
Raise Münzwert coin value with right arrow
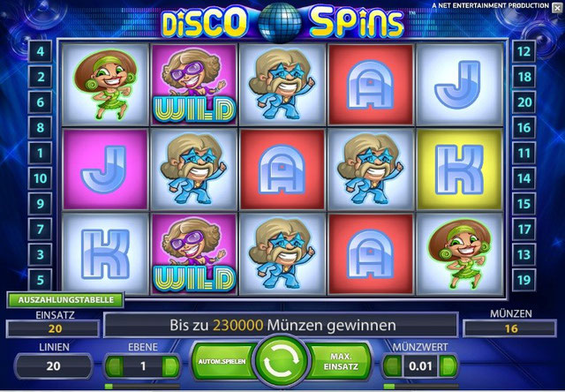point(448,366)
